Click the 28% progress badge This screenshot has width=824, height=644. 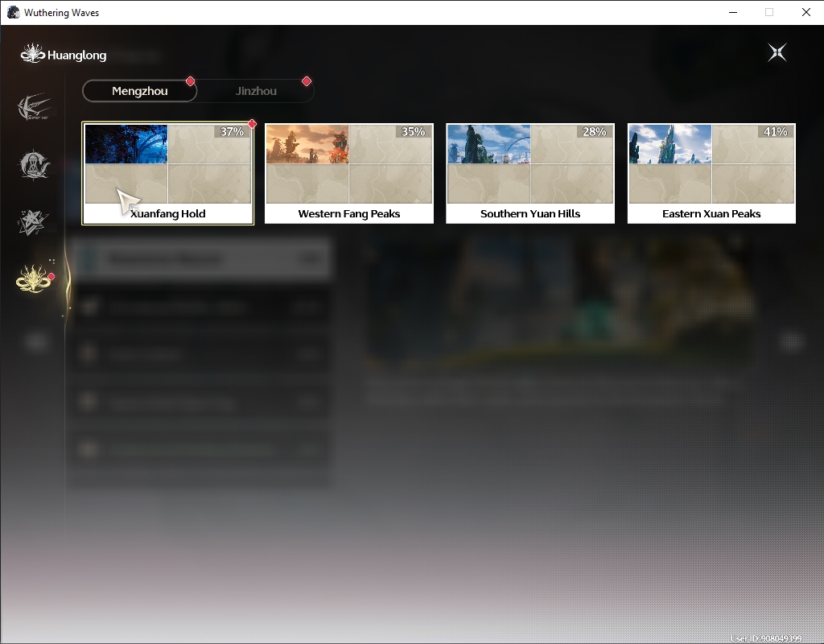[595, 131]
